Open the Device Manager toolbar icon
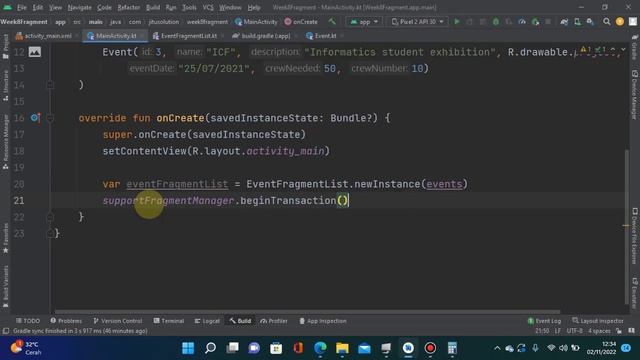The height and width of the screenshot is (360, 640). pyautogui.click(x=577, y=22)
